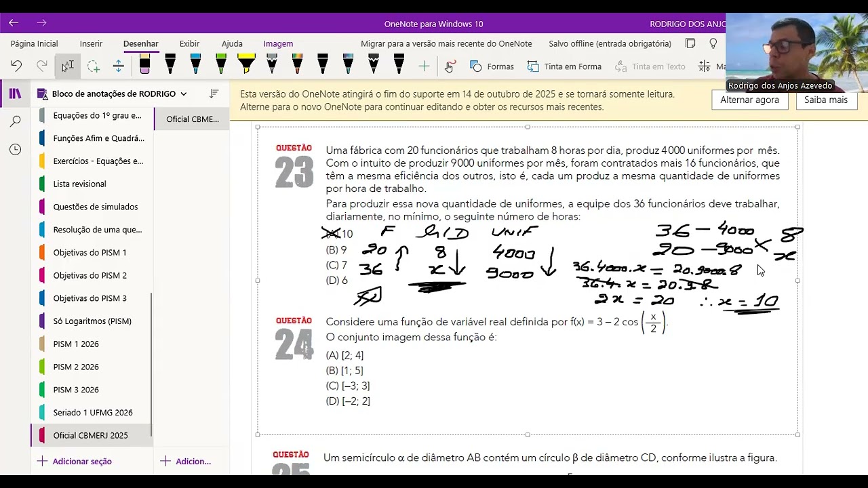
Task: Click Adicionar seção link
Action: point(75,461)
